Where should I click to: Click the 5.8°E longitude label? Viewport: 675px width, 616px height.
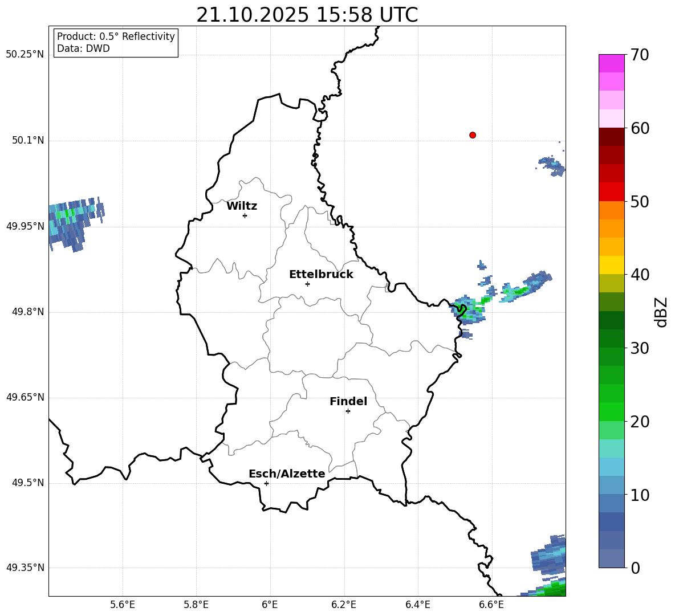pos(196,605)
